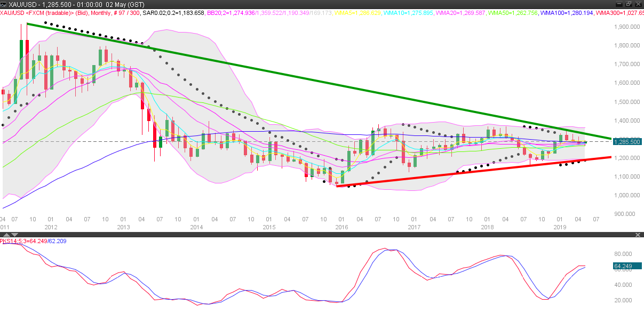Click the 1,285.500 current price marker
This screenshot has height=313, width=644.
(627, 142)
